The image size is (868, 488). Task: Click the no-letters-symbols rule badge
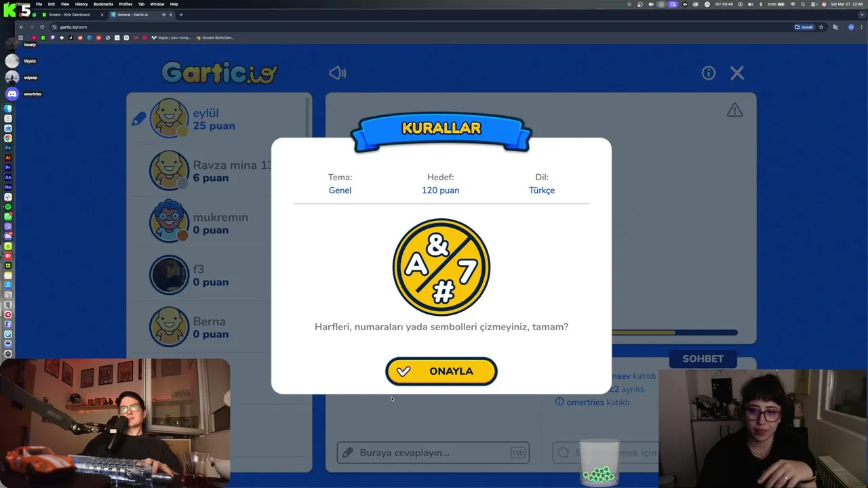[x=441, y=267]
